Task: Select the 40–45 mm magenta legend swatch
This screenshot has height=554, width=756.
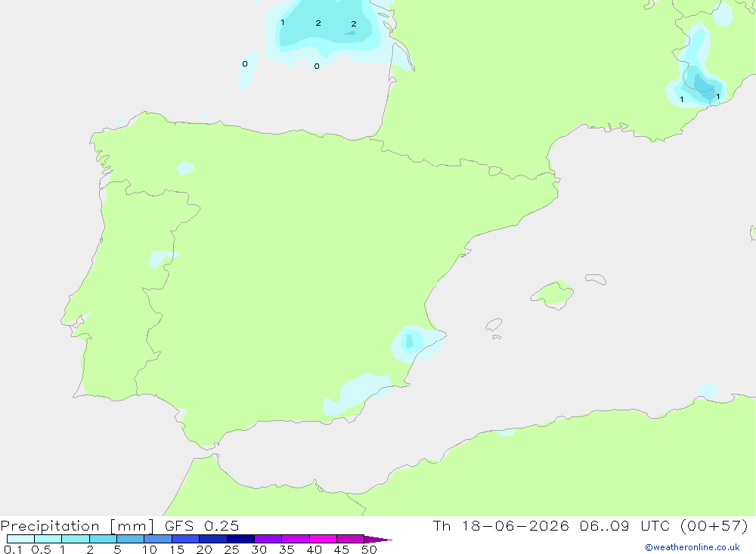Action: tap(323, 539)
